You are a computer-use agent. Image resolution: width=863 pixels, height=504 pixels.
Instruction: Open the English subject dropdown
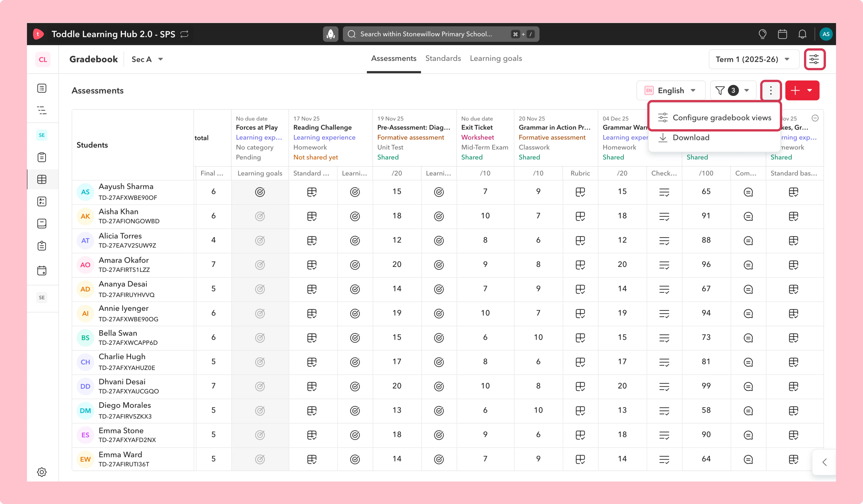point(671,90)
